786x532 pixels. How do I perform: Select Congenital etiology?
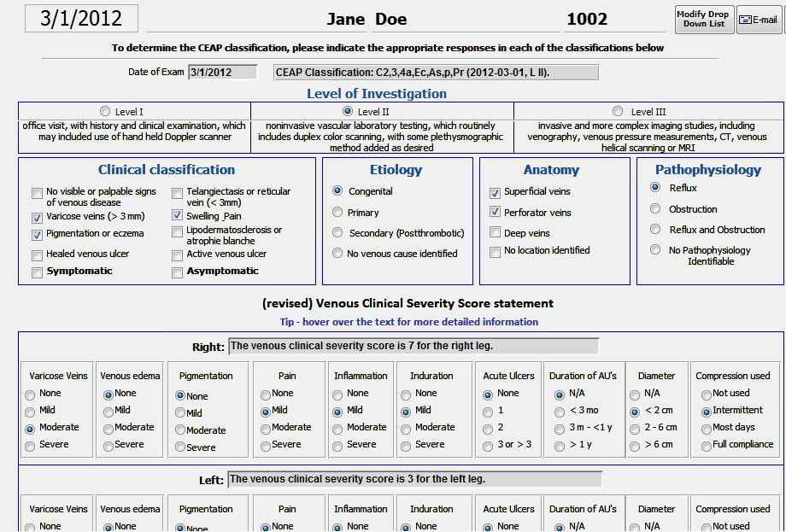pos(337,190)
